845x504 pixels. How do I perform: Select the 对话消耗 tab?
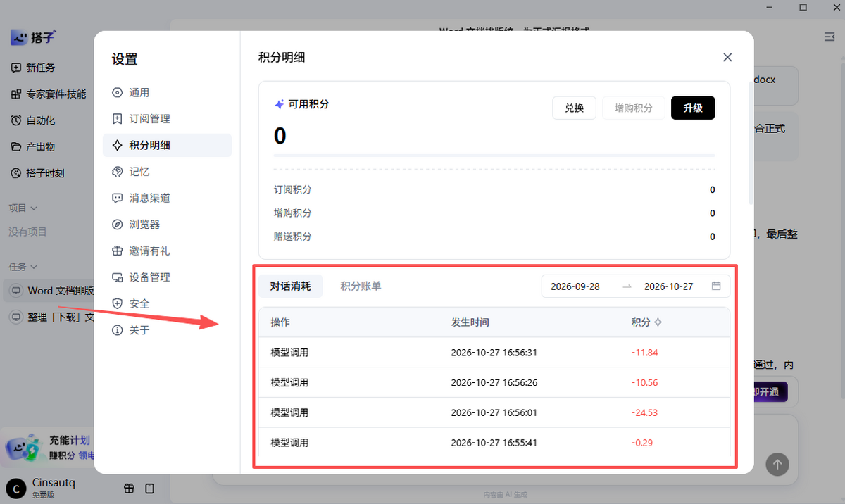(x=290, y=286)
